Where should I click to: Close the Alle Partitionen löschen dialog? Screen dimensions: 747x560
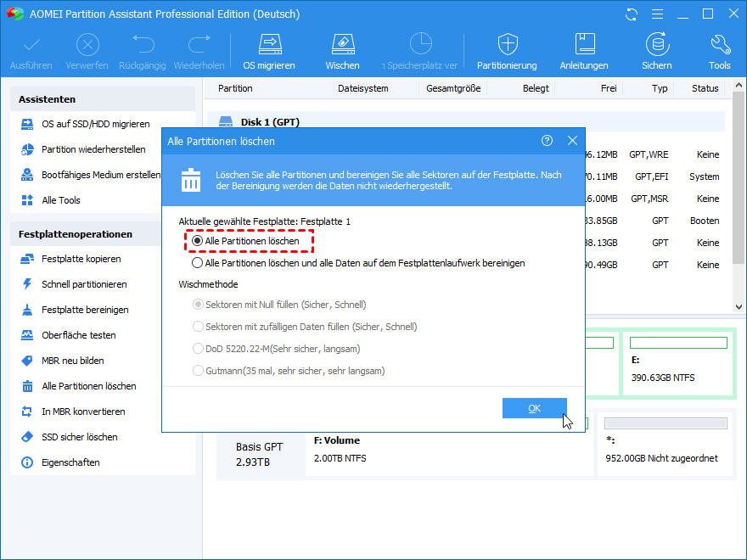[572, 141]
